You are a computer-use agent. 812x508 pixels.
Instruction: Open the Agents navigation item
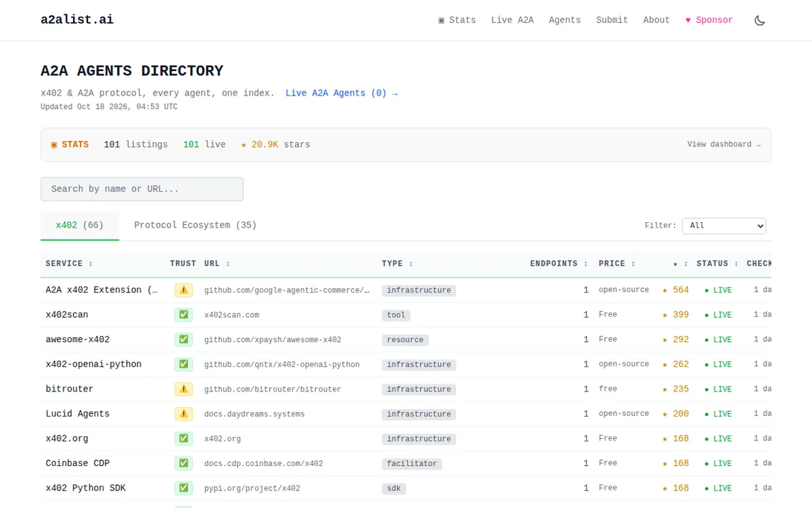[565, 20]
